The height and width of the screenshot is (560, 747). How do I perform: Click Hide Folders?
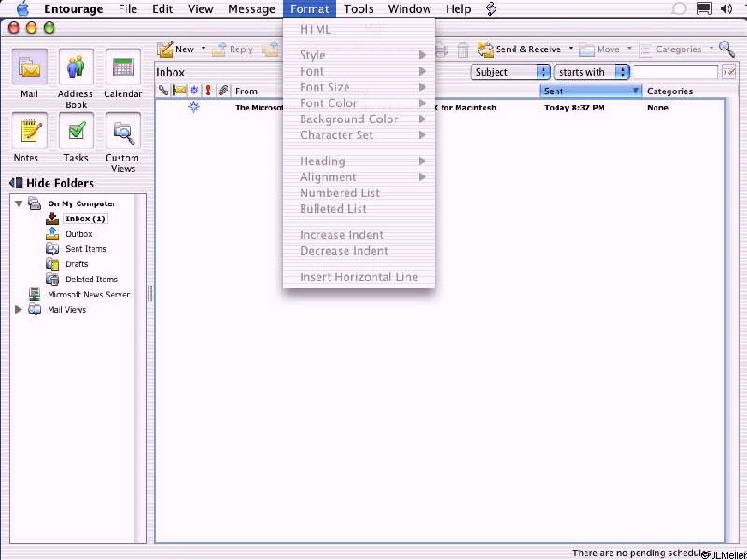click(x=51, y=183)
